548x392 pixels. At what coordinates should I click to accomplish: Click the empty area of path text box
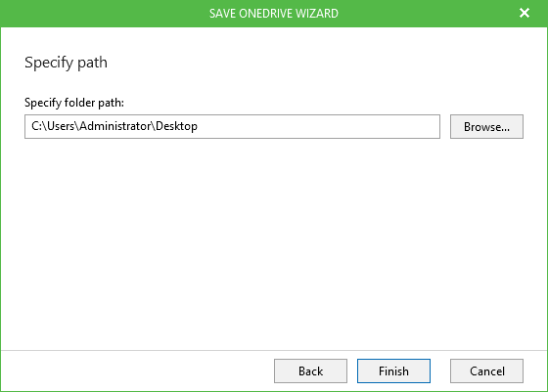coord(318,126)
